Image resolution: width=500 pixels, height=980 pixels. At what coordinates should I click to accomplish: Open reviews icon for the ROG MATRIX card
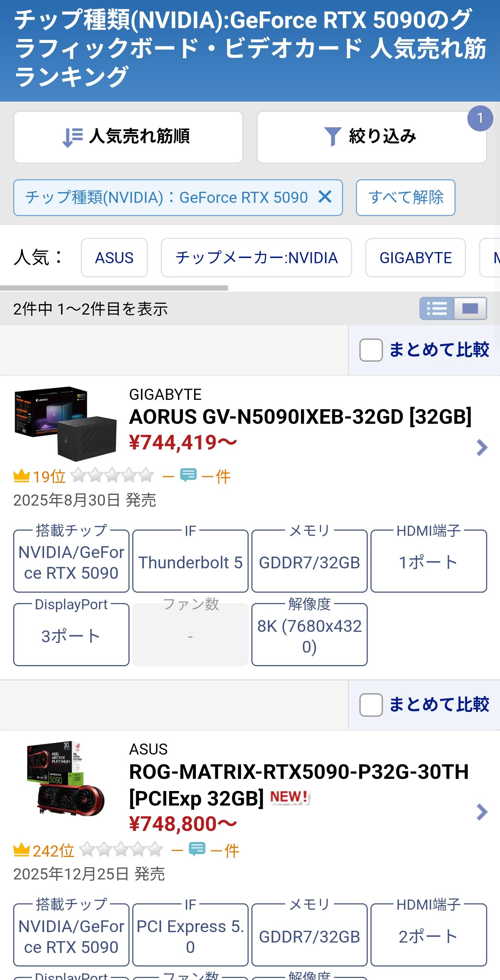197,850
